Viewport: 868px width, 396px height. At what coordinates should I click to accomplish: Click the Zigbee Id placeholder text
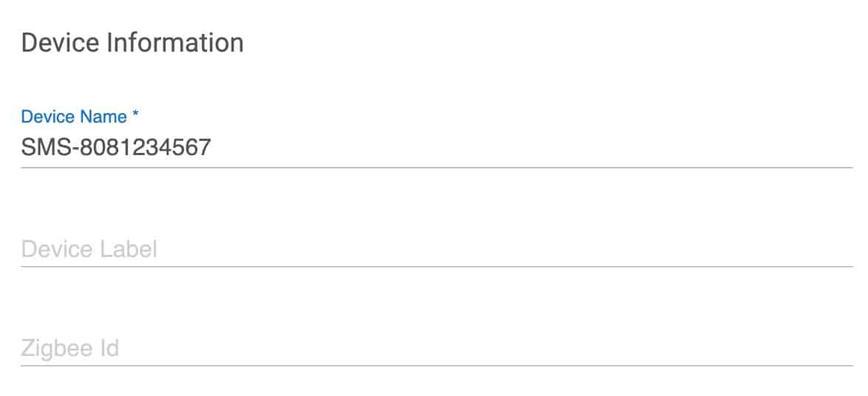click(70, 348)
